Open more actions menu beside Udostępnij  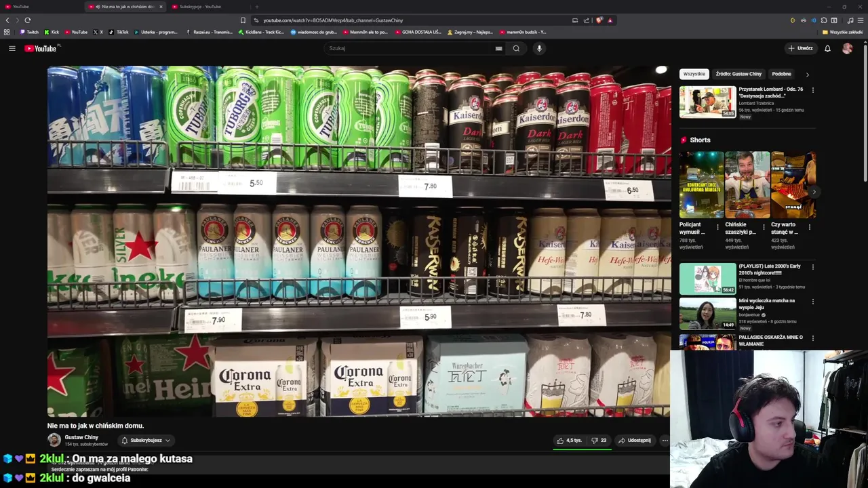tap(665, 441)
